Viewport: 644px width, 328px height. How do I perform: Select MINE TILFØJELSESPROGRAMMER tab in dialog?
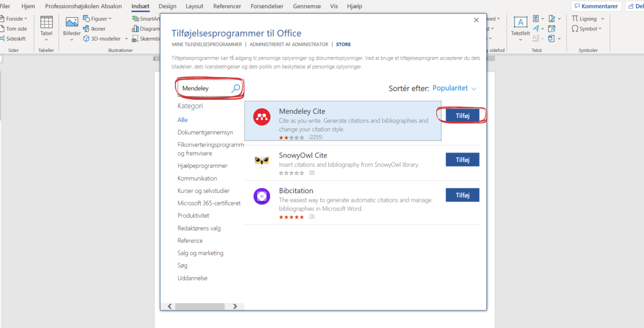coord(207,44)
